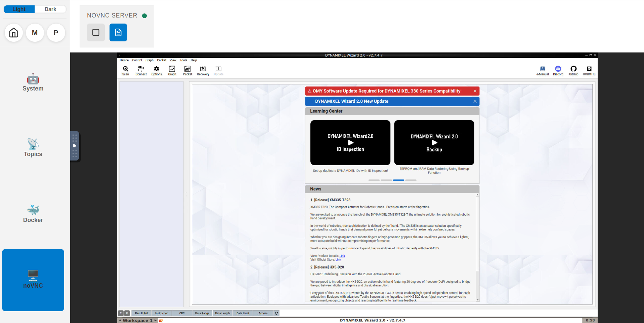Toggle the Data Range filter
The width and height of the screenshot is (644, 323).
tap(202, 313)
